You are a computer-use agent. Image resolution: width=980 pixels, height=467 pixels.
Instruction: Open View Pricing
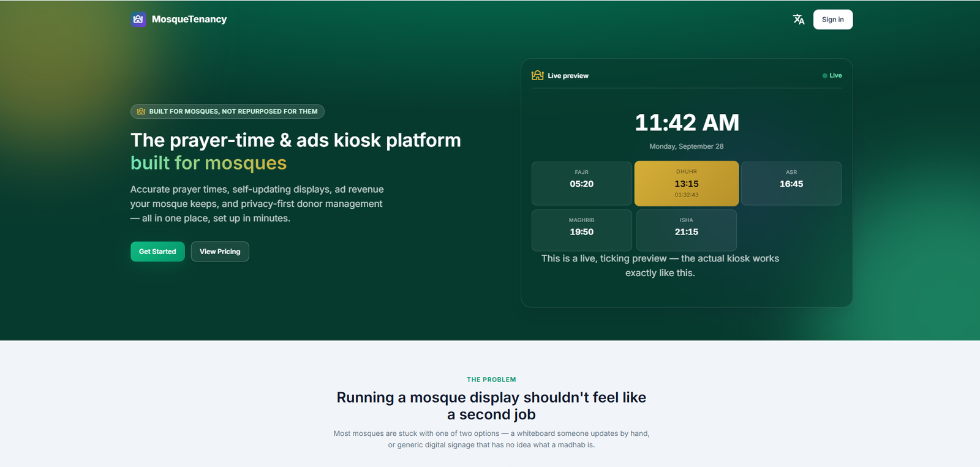[x=220, y=252]
